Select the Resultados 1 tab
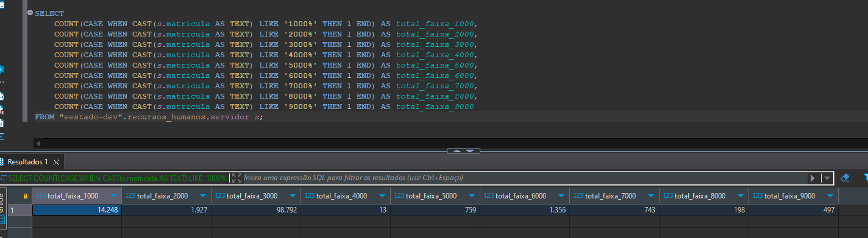This screenshot has width=868, height=238. pyautogui.click(x=27, y=162)
